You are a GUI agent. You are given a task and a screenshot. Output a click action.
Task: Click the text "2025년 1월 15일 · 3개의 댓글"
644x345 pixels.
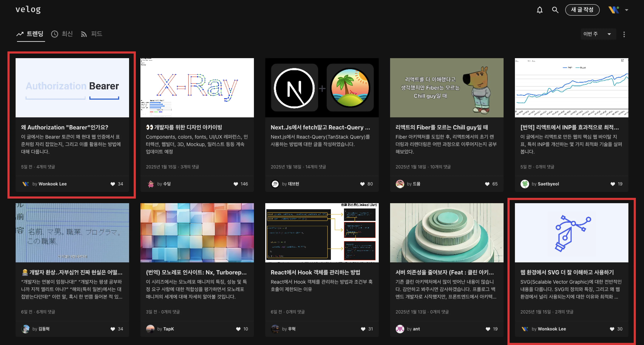click(x=173, y=167)
